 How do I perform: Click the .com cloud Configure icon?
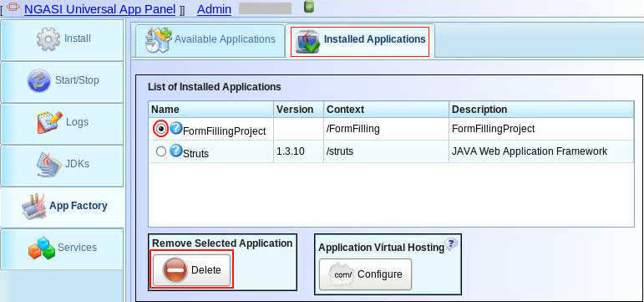coord(341,274)
